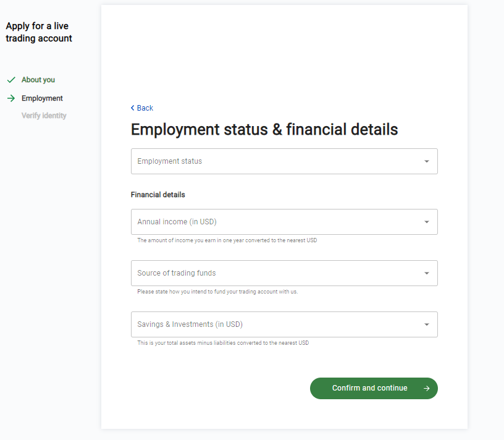
Task: Click the green checkmark beside About you
Action: 11,80
